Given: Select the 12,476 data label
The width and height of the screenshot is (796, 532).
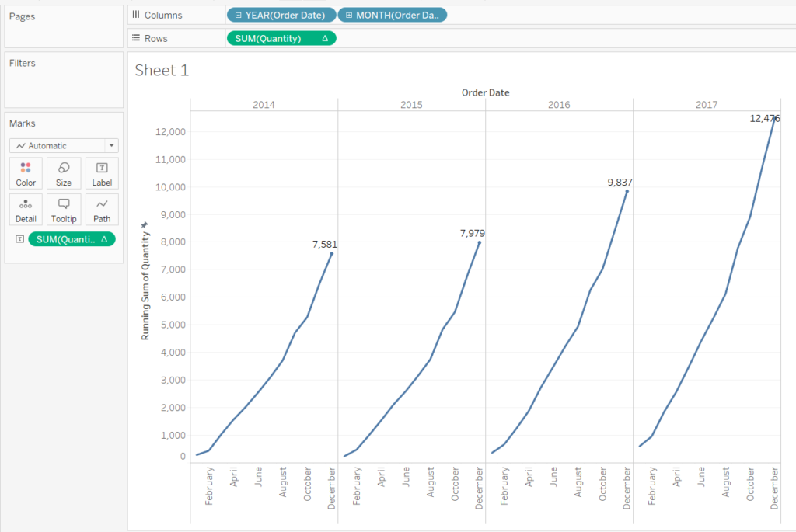Looking at the screenshot, I should click(763, 119).
